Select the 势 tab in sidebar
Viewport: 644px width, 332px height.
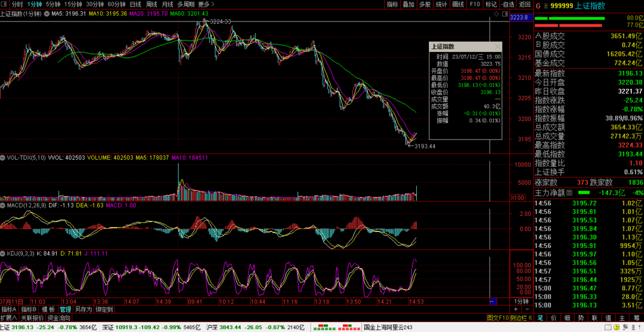click(581, 318)
